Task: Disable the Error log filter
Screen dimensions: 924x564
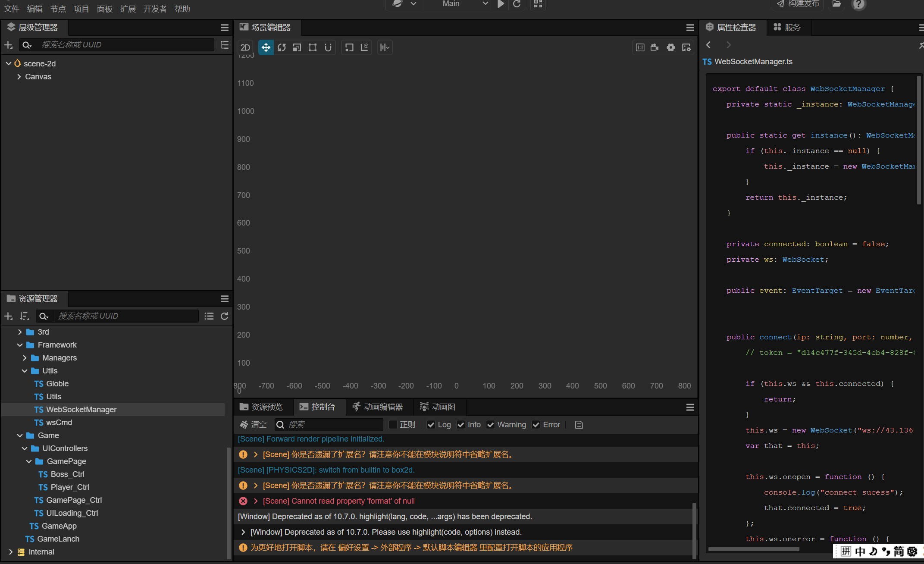Action: [x=536, y=425]
